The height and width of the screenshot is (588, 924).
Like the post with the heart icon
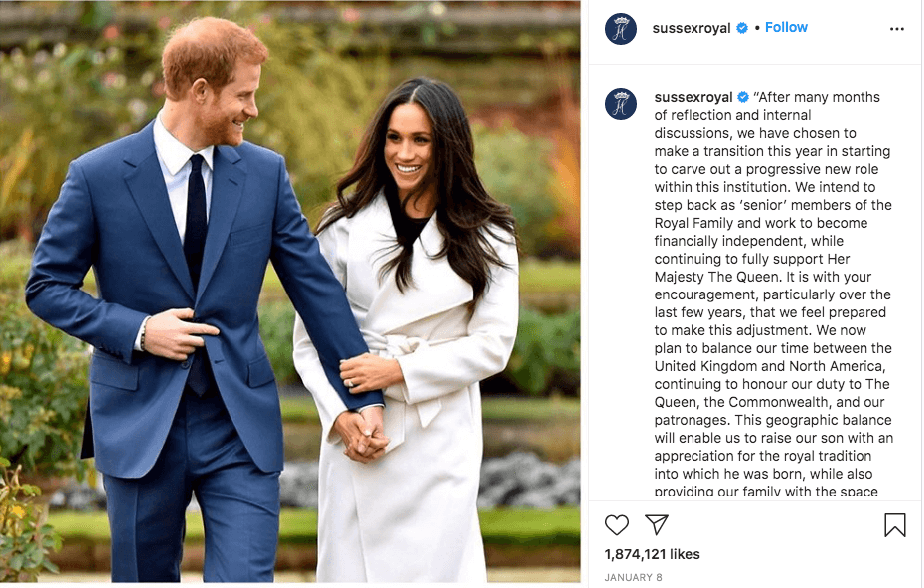(x=617, y=524)
